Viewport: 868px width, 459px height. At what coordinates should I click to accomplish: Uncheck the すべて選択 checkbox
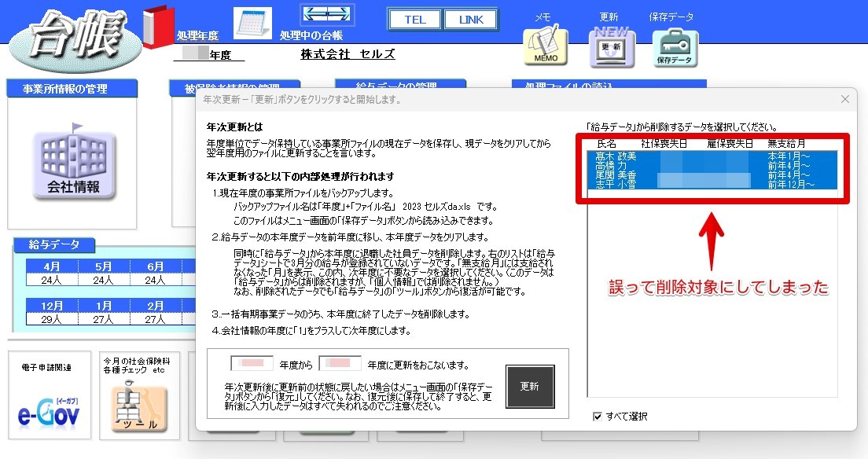pos(597,417)
